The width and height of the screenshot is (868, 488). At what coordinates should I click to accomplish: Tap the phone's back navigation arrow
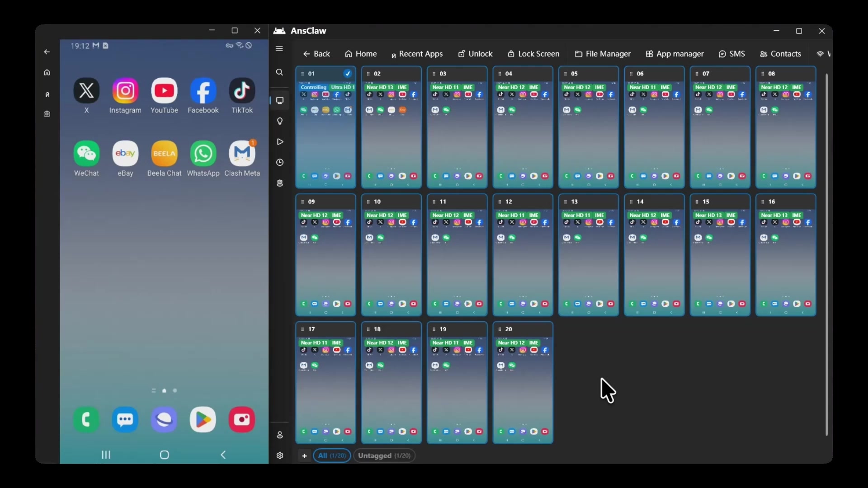pos(223,455)
